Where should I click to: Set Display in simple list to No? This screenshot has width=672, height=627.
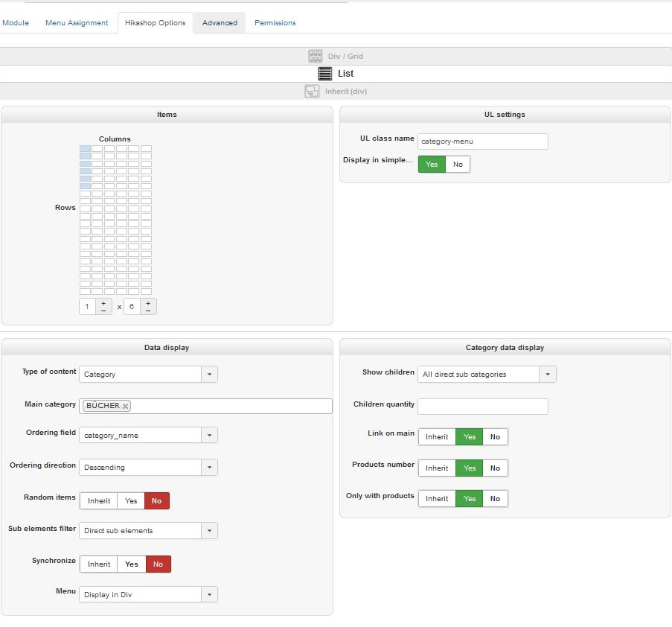tap(458, 165)
